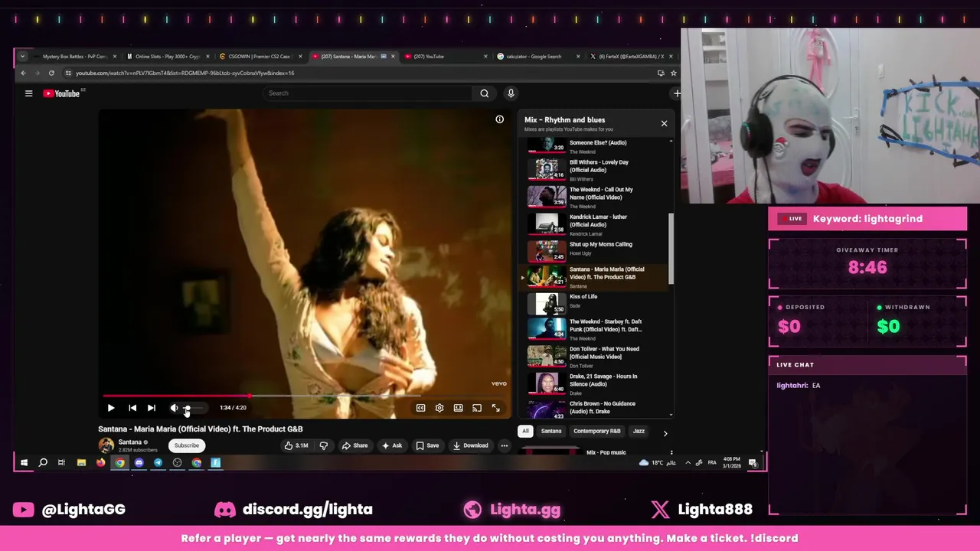
Task: Expand more filter chips with arrow
Action: point(665,433)
